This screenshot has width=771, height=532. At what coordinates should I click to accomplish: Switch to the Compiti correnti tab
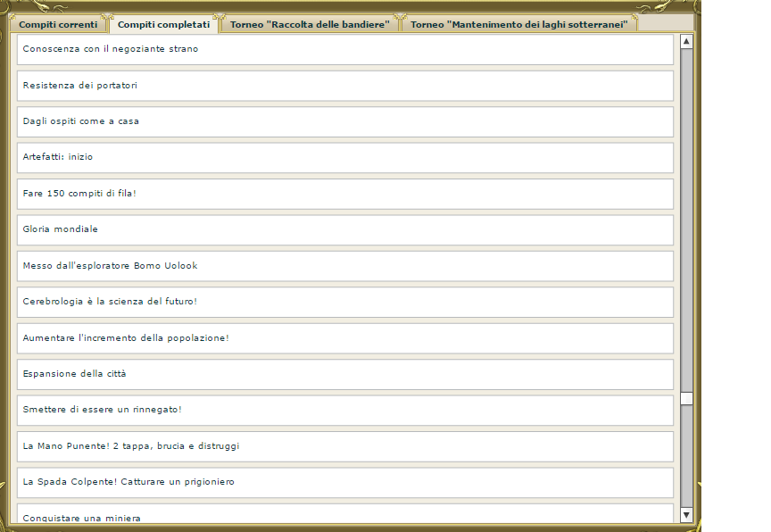coord(59,24)
